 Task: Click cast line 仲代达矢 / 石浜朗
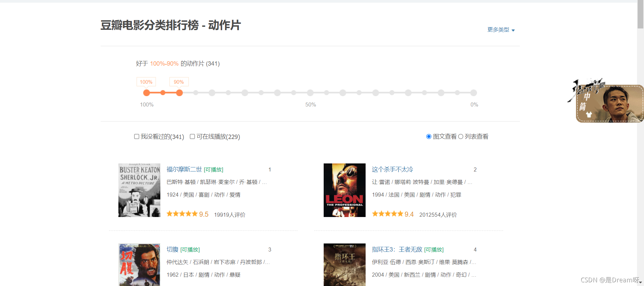click(x=218, y=262)
